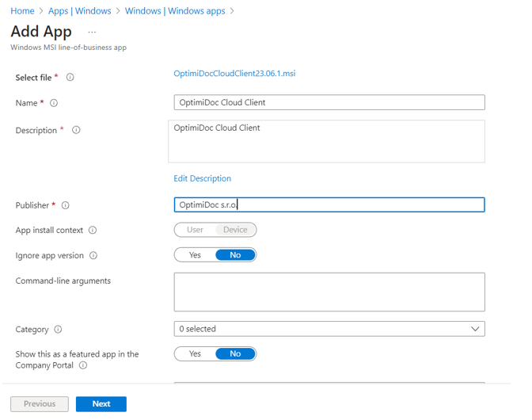Open the OptimiDocCloudClient23.06.1.msi file link
The width and height of the screenshot is (532, 420).
[x=234, y=74]
